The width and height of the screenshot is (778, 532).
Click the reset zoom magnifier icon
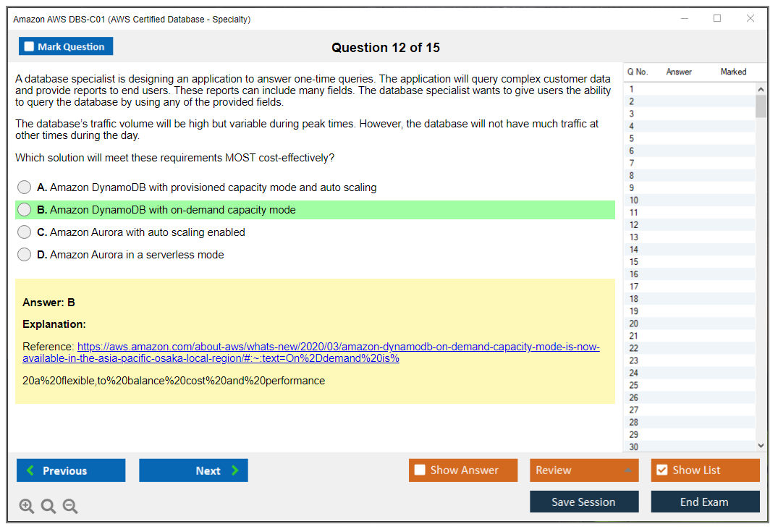(48, 506)
